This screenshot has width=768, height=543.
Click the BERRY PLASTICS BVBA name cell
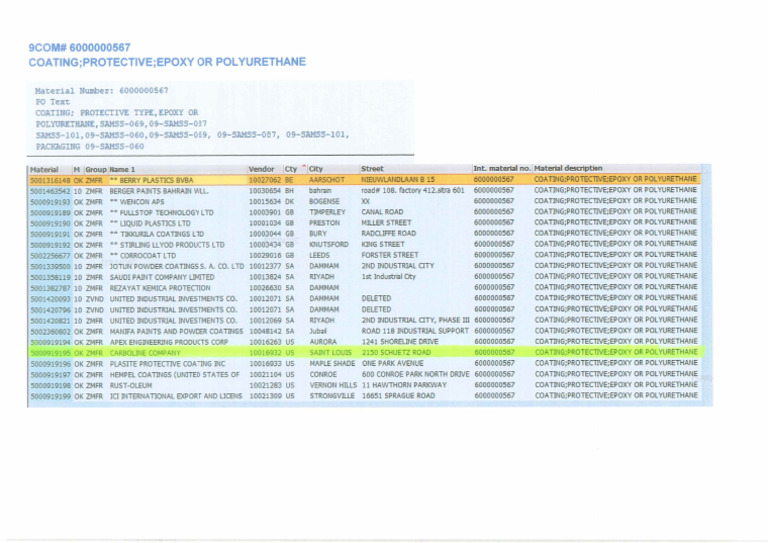click(x=151, y=180)
